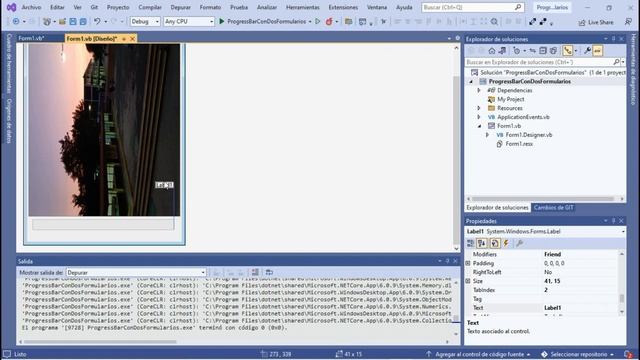Click the Hot Reload flame icon
This screenshot has height=360, width=640.
[x=329, y=22]
